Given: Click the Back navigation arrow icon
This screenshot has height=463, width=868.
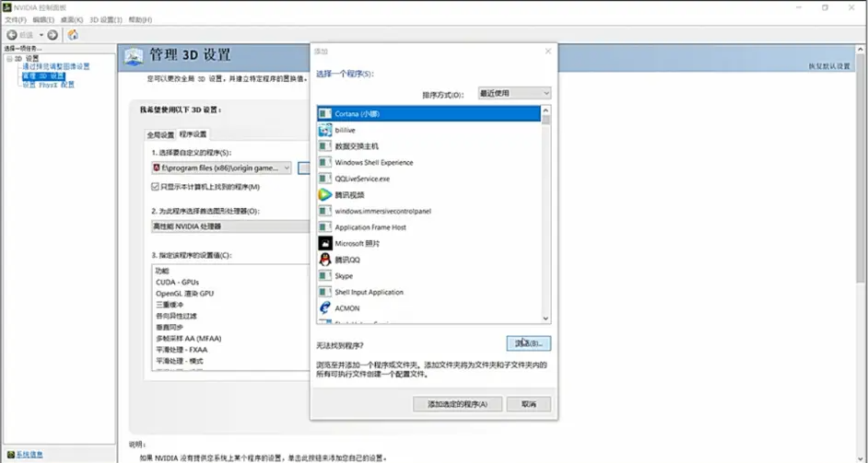Looking at the screenshot, I should [x=12, y=35].
